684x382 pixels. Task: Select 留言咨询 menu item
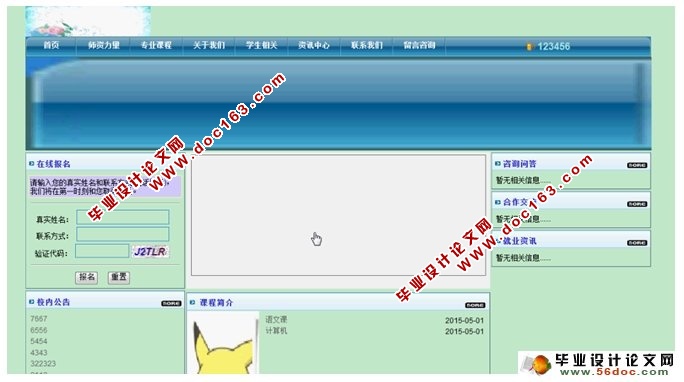point(419,45)
